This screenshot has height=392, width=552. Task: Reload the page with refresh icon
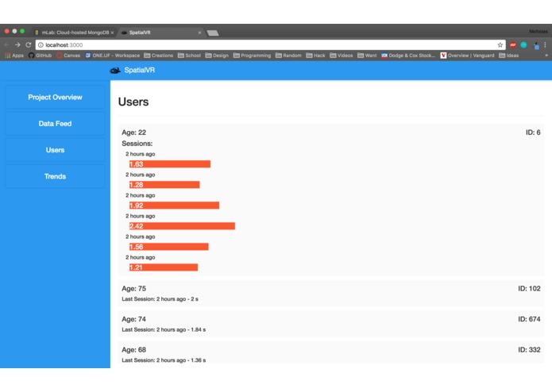pos(29,45)
